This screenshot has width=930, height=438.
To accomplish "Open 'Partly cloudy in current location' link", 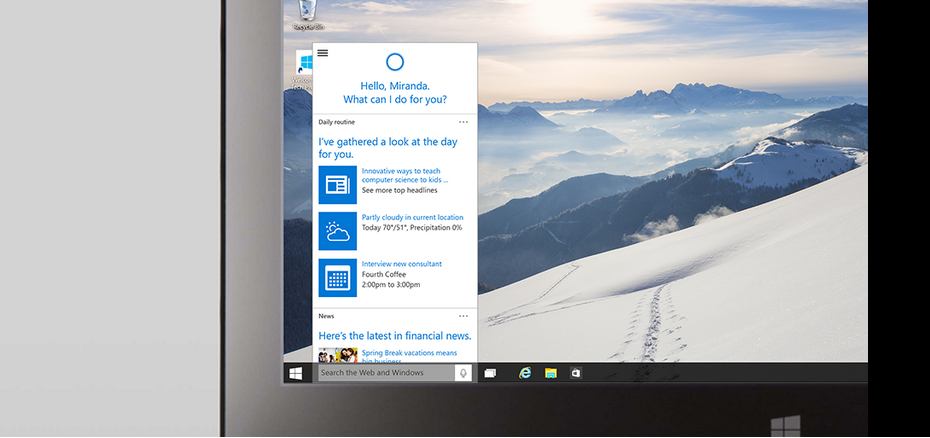I will (412, 217).
